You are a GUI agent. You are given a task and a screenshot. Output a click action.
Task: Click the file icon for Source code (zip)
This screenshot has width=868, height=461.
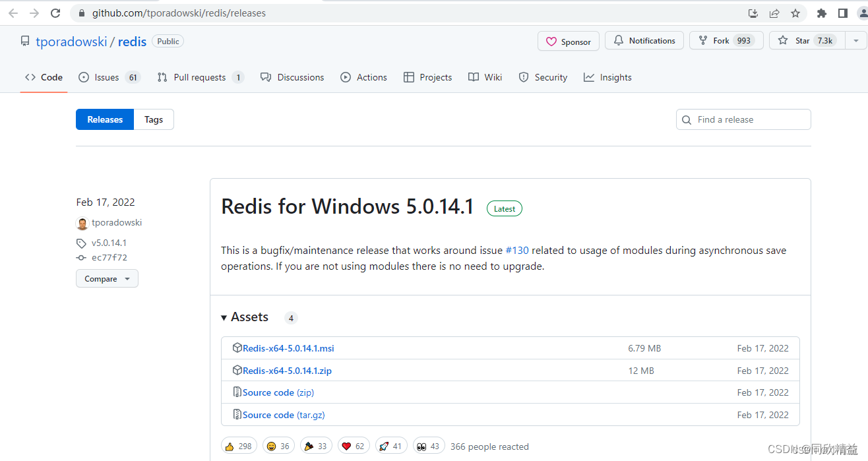(x=237, y=392)
